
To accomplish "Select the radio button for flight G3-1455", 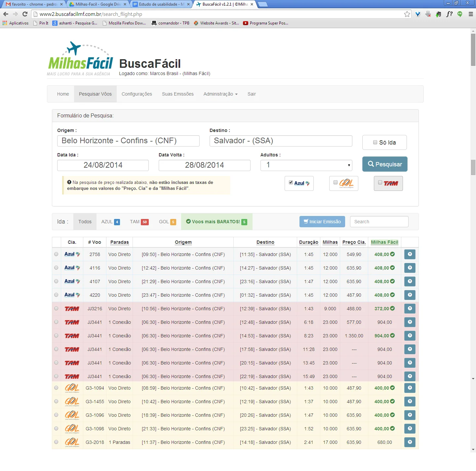I will click(x=56, y=401).
